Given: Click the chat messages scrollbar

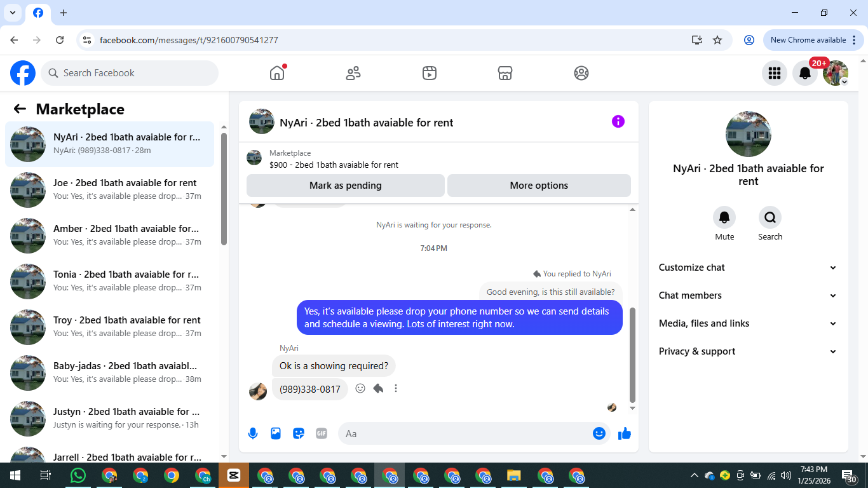Looking at the screenshot, I should pyautogui.click(x=632, y=355).
